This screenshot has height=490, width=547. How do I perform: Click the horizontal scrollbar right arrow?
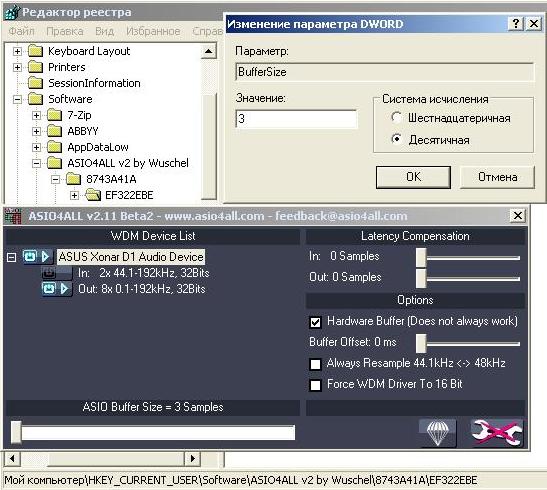pyautogui.click(x=192, y=458)
